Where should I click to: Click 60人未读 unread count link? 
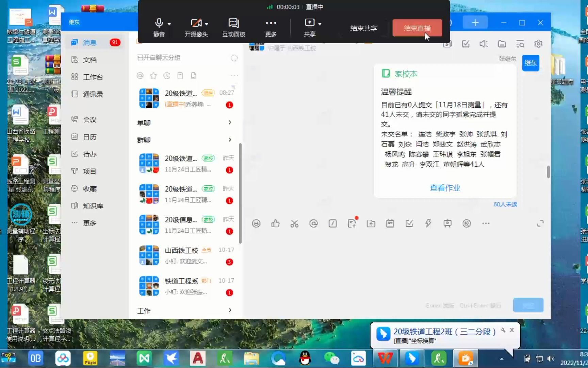click(x=505, y=204)
